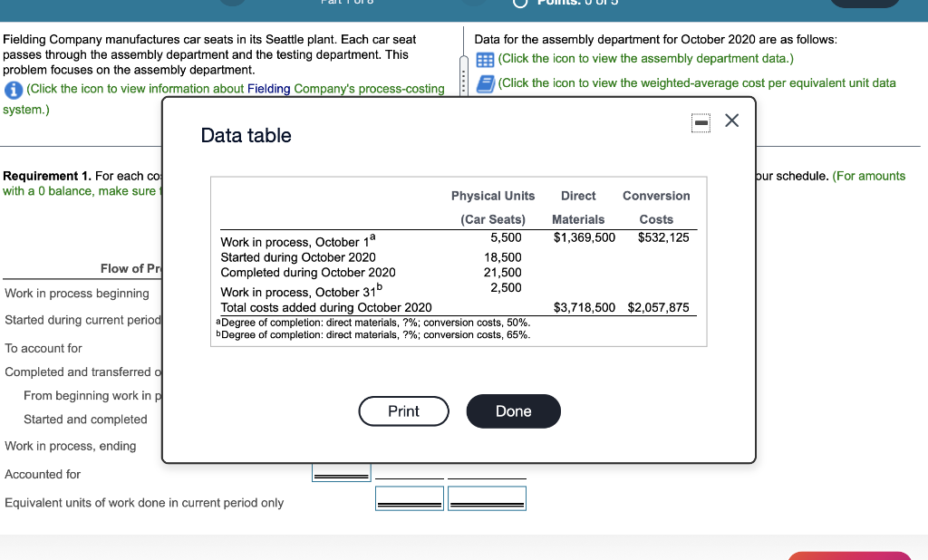Screen dimensions: 928x560
Task: Select 'Total costs added during October 2020' label
Action: (326, 307)
